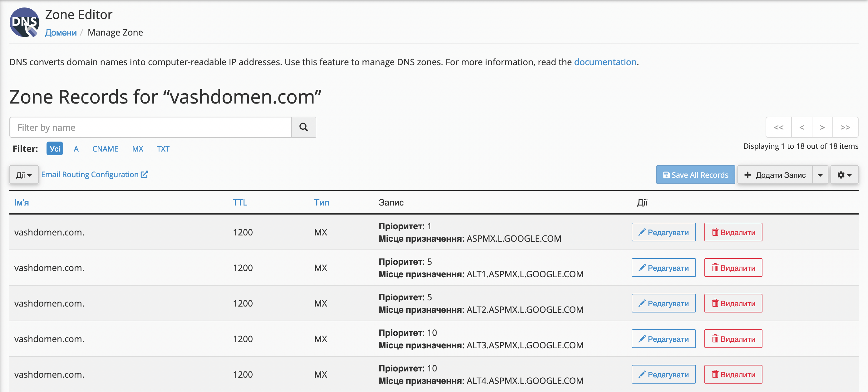This screenshot has height=392, width=868.
Task: Go to previous page (<)
Action: pos(801,127)
